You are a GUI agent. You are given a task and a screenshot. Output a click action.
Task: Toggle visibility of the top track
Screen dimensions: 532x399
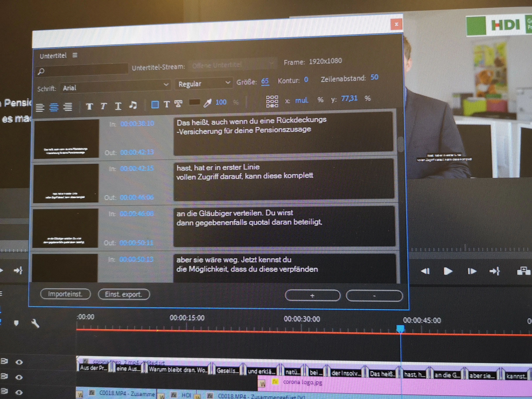pos(19,362)
